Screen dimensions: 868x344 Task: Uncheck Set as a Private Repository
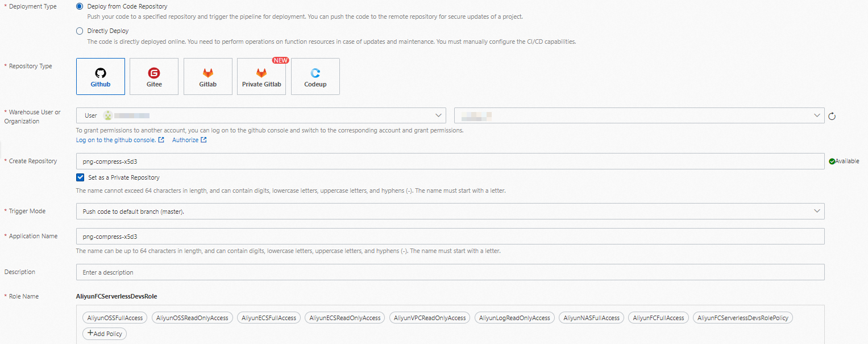coord(80,177)
